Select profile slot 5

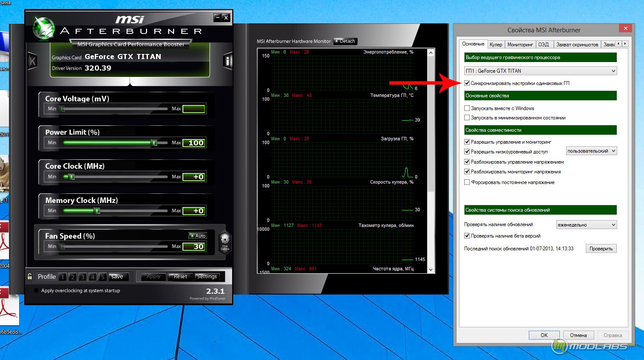[102, 277]
